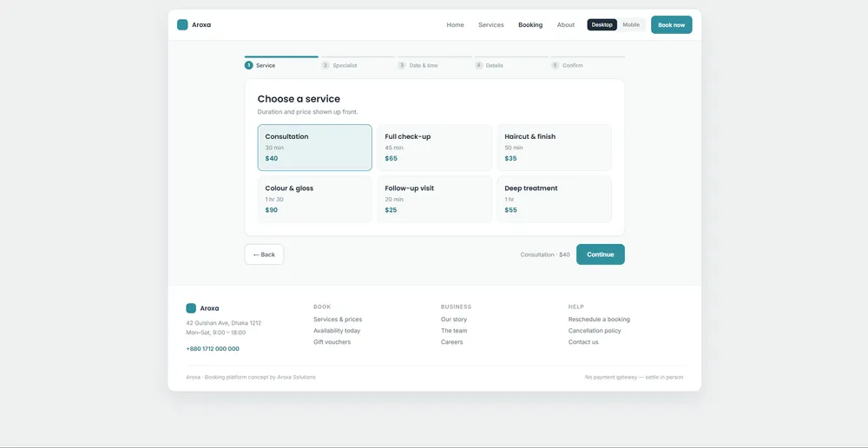
Task: Open Gift vouchers footer link
Action: click(332, 342)
